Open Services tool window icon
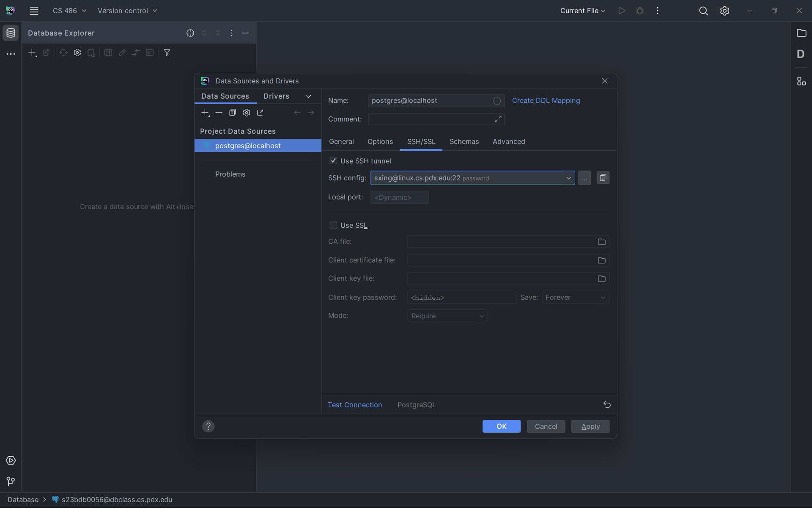Viewport: 812px width, 508px height. [x=11, y=460]
